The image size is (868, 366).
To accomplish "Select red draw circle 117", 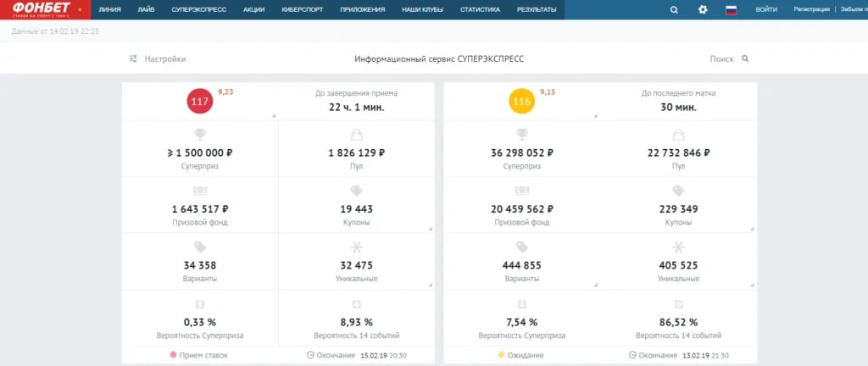I will [200, 101].
